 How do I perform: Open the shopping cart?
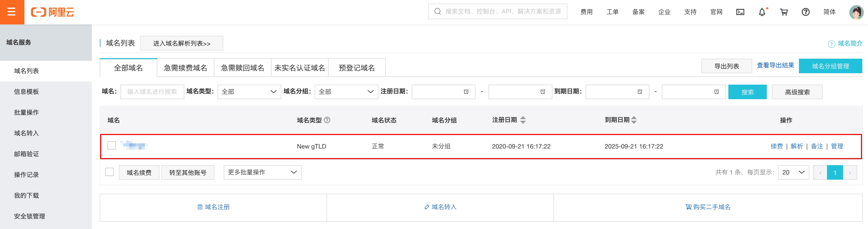[784, 12]
